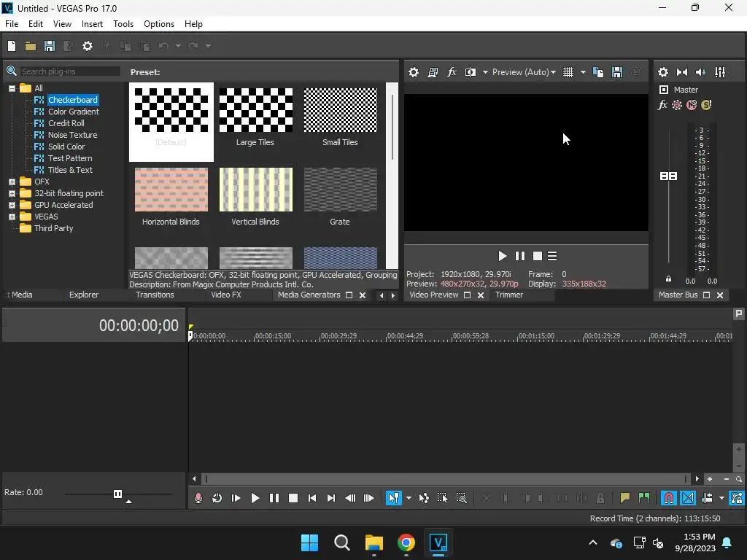Click the Undo arrow in the toolbar
This screenshot has height=560, width=747.
coord(163,46)
